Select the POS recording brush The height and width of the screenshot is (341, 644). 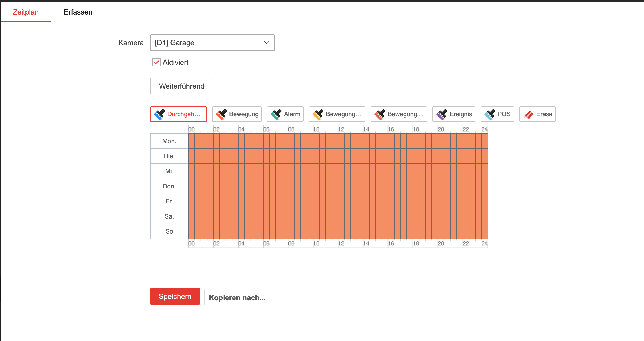[497, 114]
